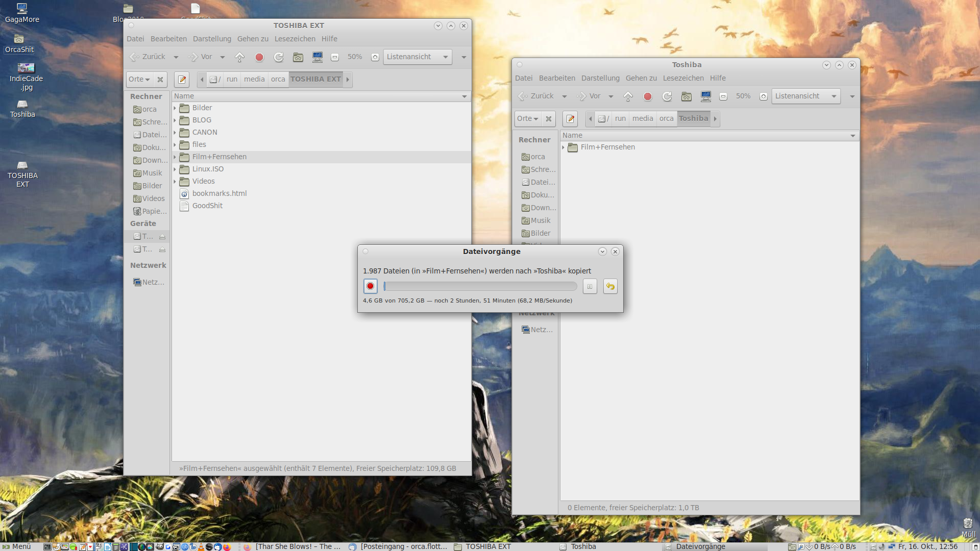
Task: Click Zurück button in TOSHIBA EXT window
Action: 148,57
